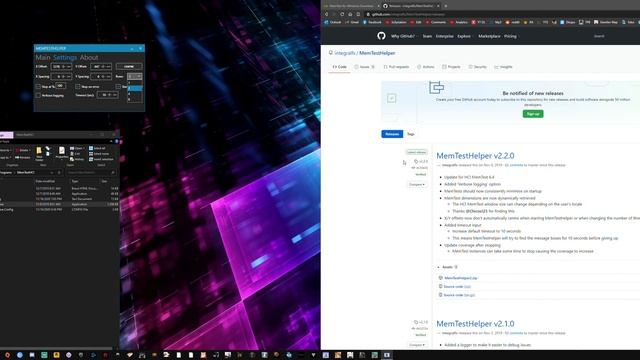The image size is (640, 360).
Task: Open MemTestHelper v2.1.0 release title link
Action: pos(475,324)
